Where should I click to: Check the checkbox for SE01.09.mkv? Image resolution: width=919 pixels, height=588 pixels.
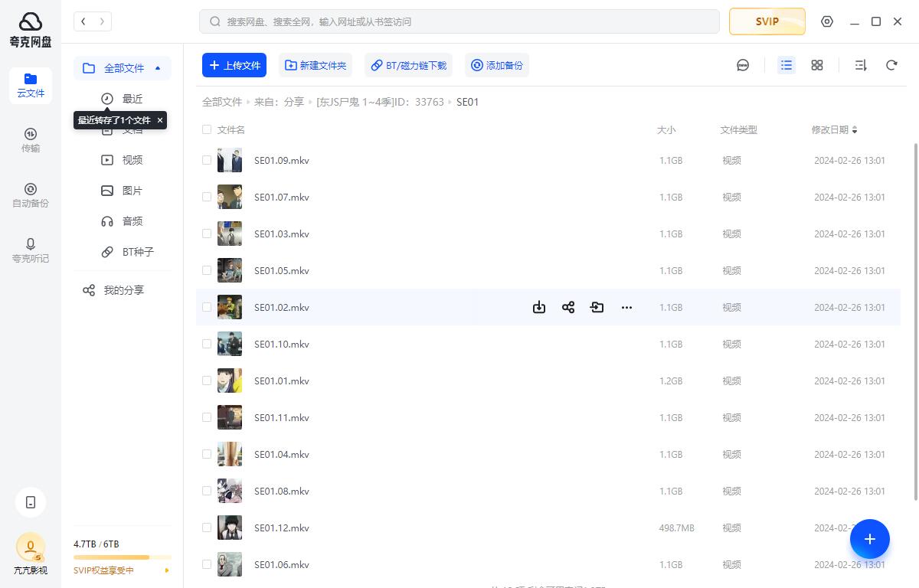pyautogui.click(x=207, y=160)
